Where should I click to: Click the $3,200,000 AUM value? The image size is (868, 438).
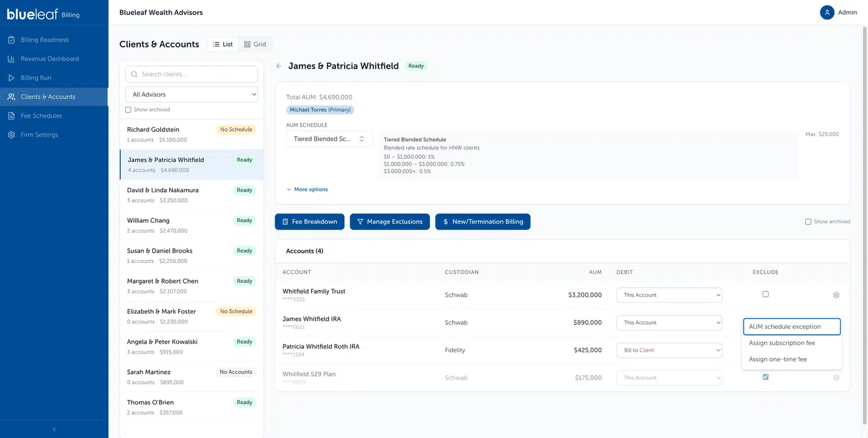point(585,295)
